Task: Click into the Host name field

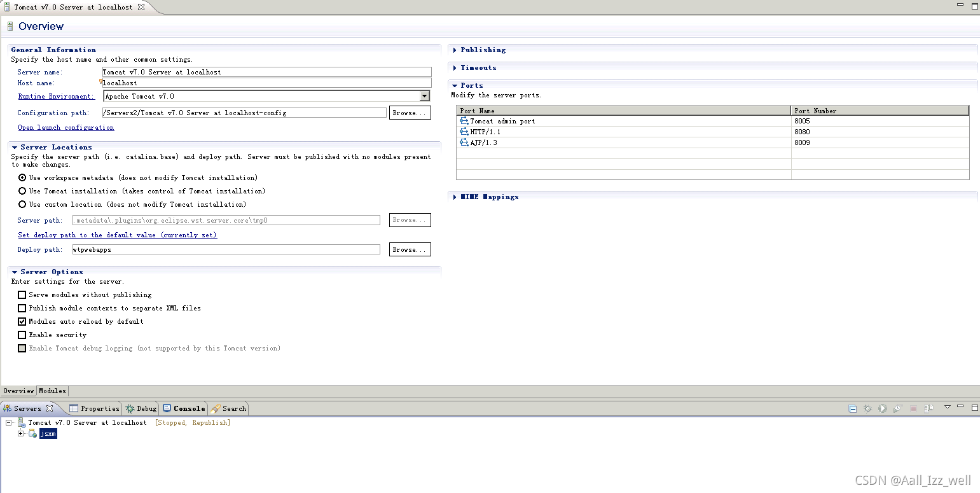Action: point(266,83)
